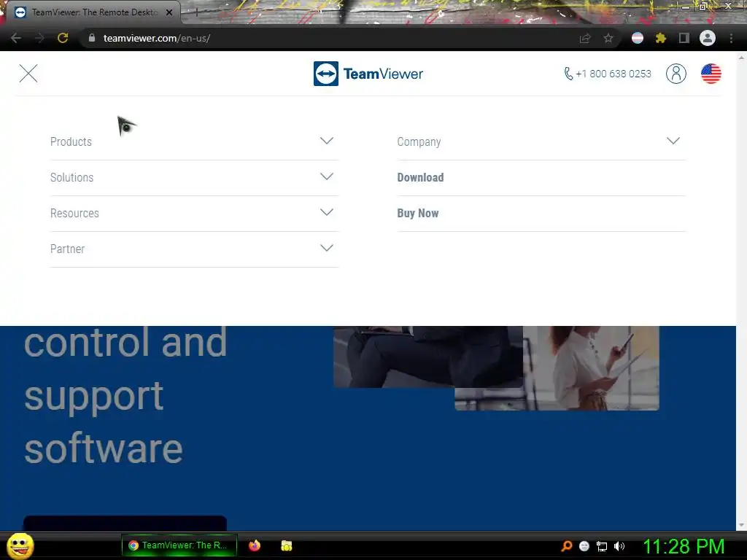Open the Chrome three-dot menu

coord(731,38)
